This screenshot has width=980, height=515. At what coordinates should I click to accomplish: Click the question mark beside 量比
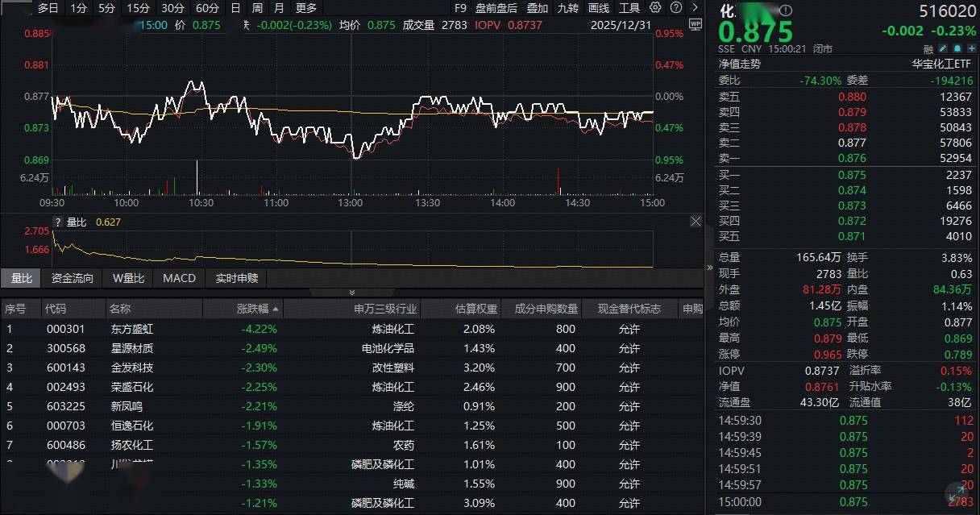57,222
